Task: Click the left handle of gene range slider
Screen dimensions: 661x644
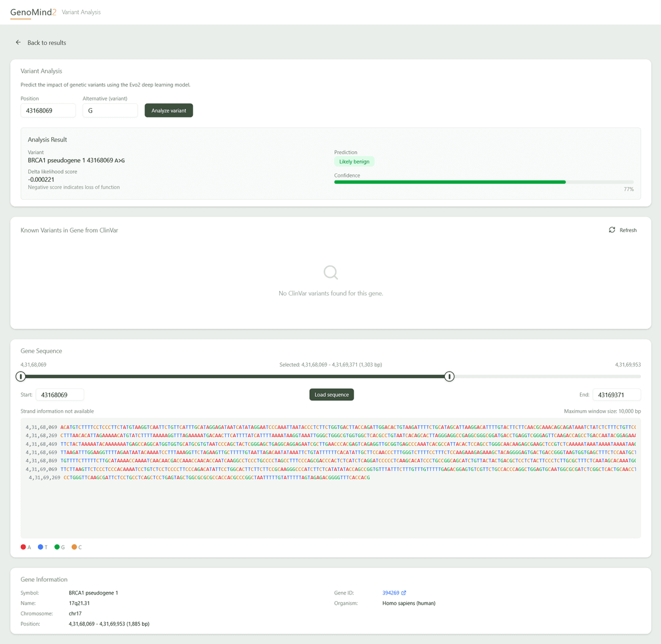Action: (21, 376)
